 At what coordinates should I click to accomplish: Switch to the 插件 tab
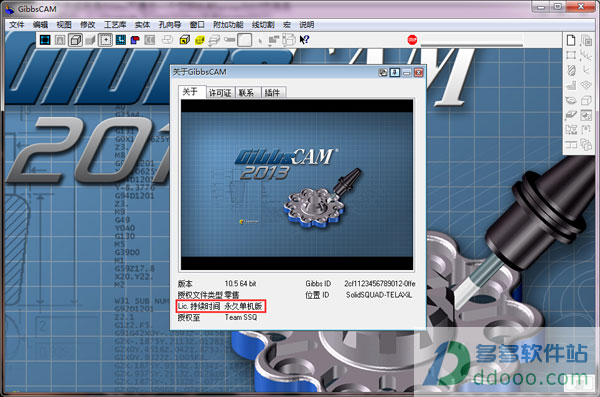(x=272, y=93)
